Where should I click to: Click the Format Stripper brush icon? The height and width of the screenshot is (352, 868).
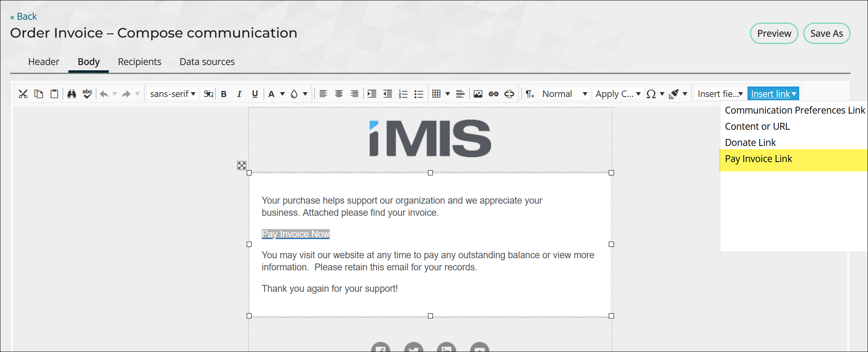click(x=674, y=94)
